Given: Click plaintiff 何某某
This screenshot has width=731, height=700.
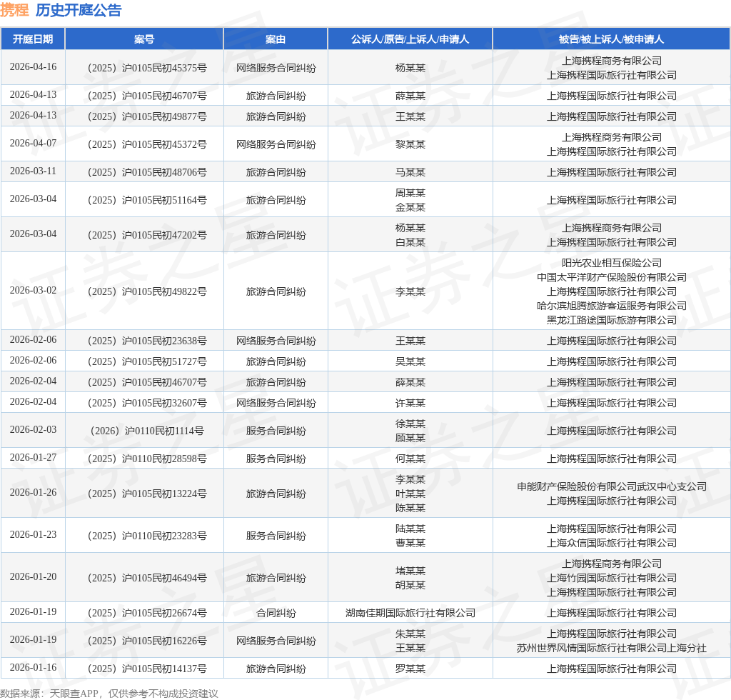Looking at the screenshot, I should (410, 459).
